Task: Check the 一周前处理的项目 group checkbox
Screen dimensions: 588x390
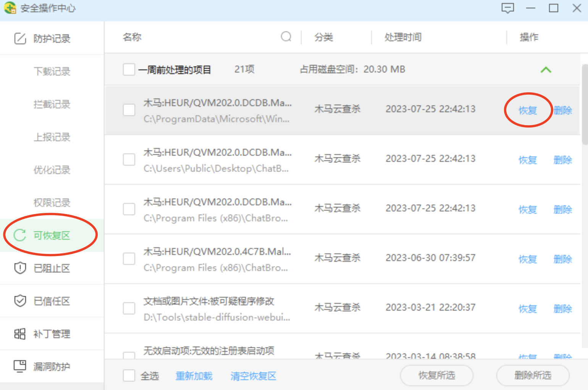Action: [x=129, y=69]
